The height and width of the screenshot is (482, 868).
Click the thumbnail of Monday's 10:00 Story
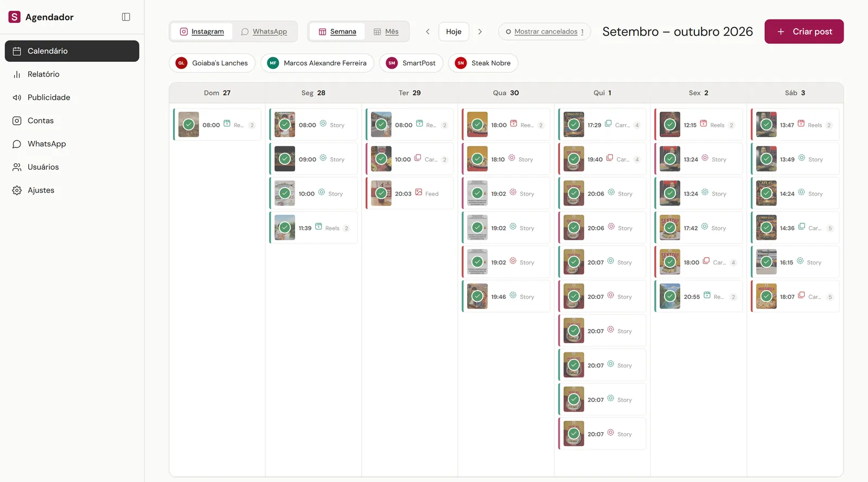click(285, 194)
